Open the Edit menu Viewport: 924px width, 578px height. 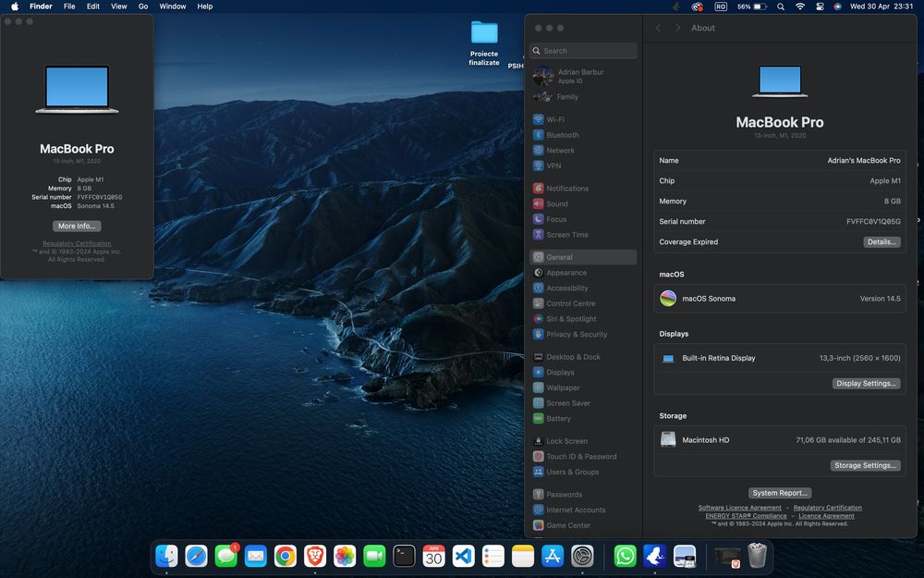coord(93,6)
